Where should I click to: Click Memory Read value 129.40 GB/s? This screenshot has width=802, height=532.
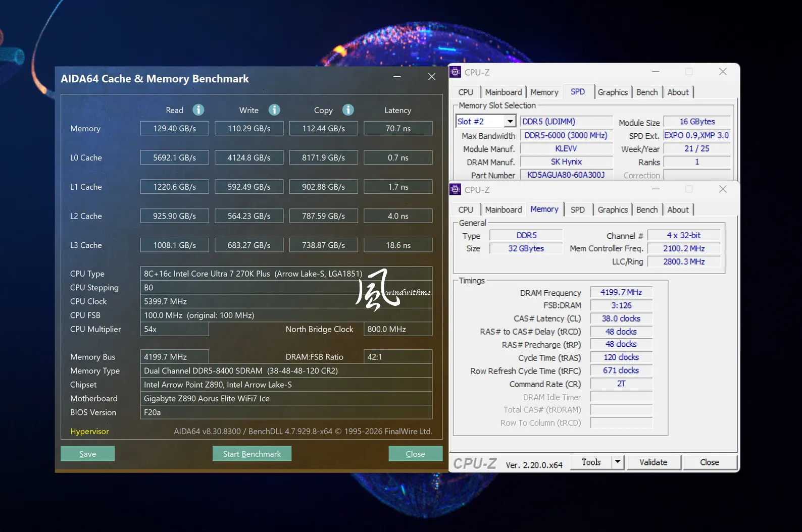pyautogui.click(x=175, y=128)
